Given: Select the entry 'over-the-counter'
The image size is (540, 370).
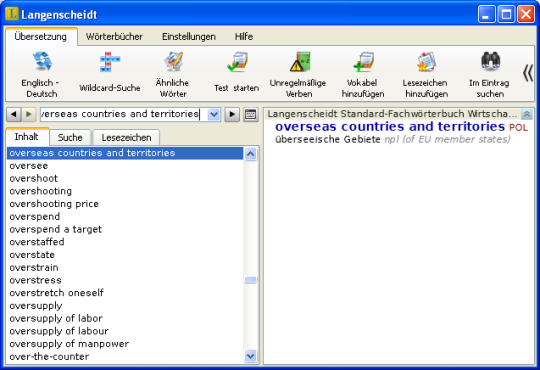Looking at the screenshot, I should pos(125,357).
